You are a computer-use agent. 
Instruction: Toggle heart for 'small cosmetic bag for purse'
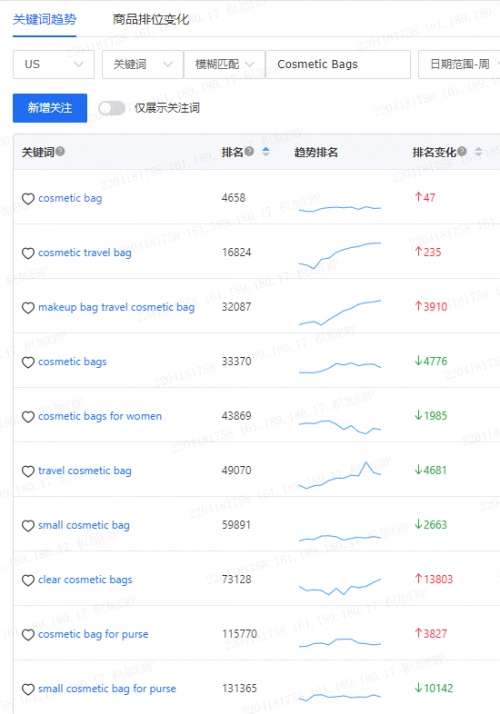click(28, 689)
